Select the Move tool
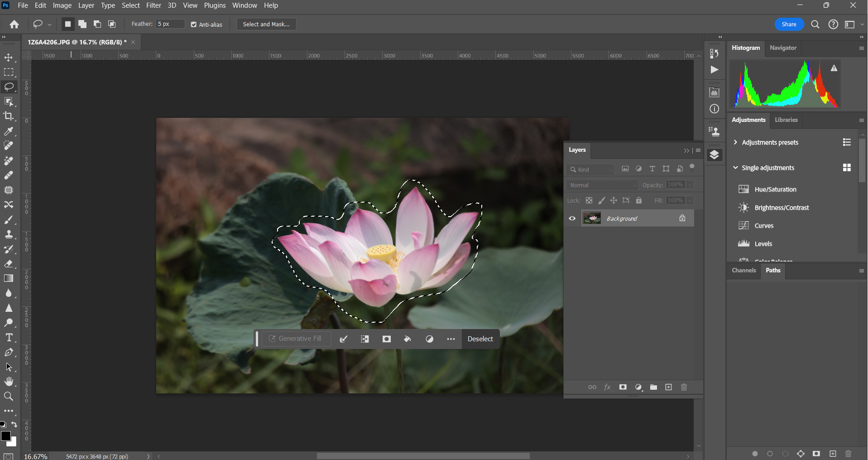This screenshot has width=868, height=460. point(9,58)
